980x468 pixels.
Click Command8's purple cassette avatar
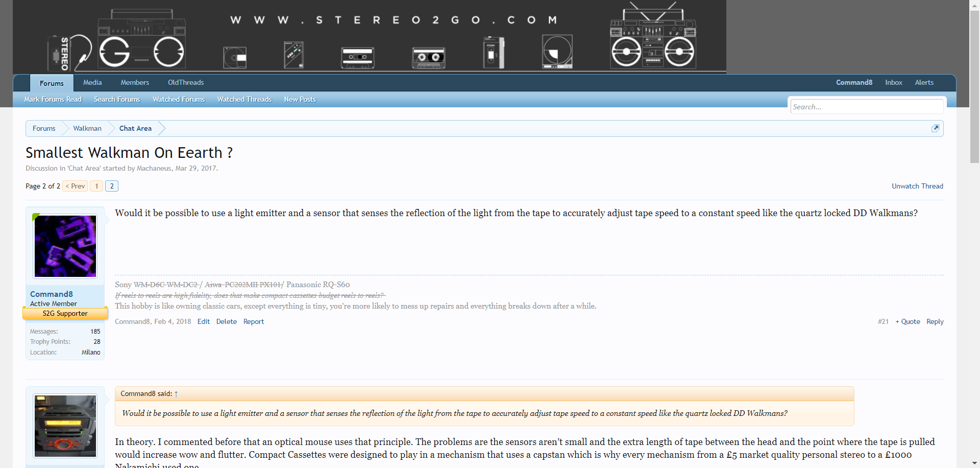click(65, 246)
